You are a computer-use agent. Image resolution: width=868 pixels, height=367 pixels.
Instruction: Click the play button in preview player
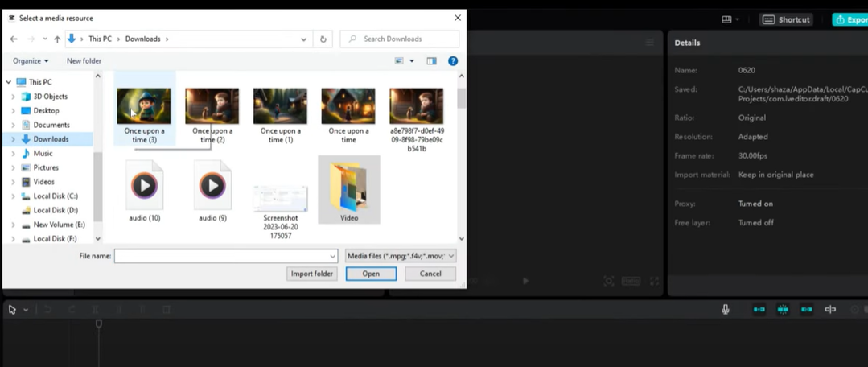525,281
